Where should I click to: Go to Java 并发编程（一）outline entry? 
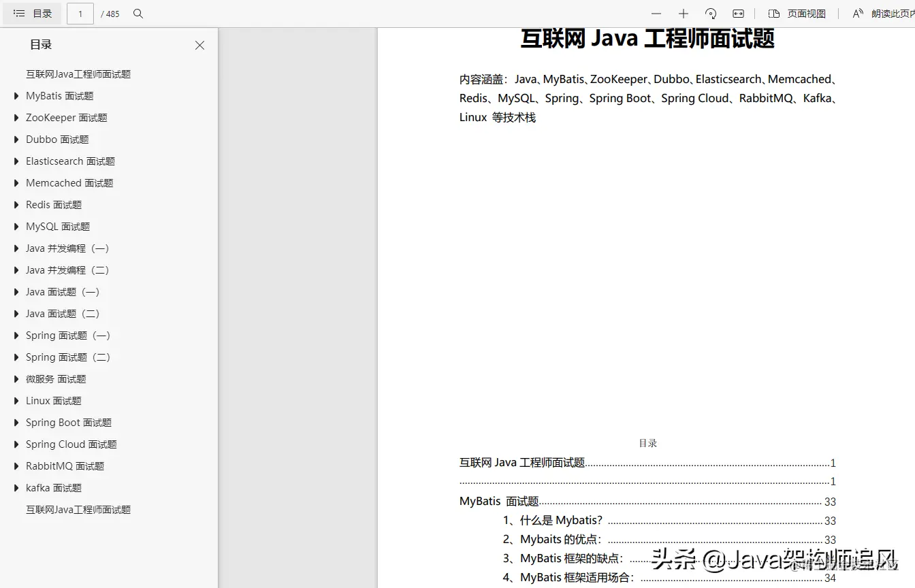point(67,248)
